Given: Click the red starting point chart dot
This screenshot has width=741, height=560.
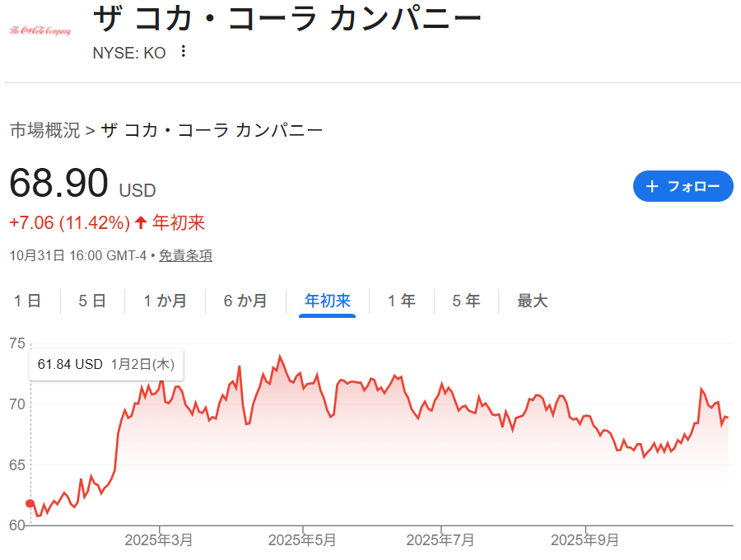Looking at the screenshot, I should pyautogui.click(x=30, y=503).
